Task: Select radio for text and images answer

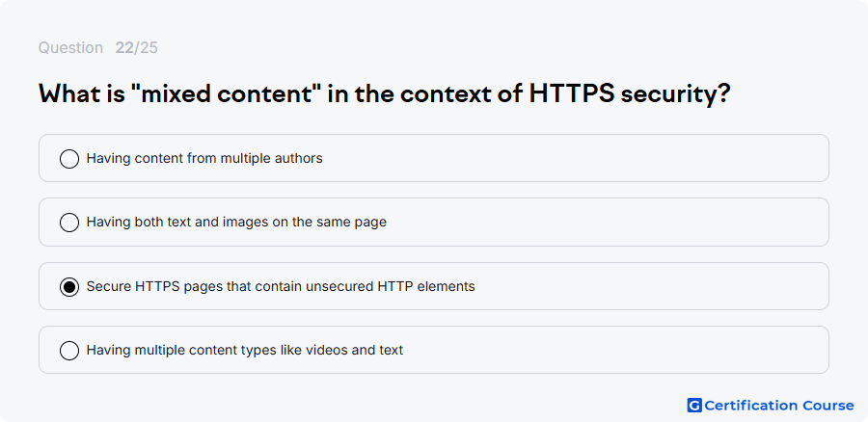Action: tap(69, 223)
